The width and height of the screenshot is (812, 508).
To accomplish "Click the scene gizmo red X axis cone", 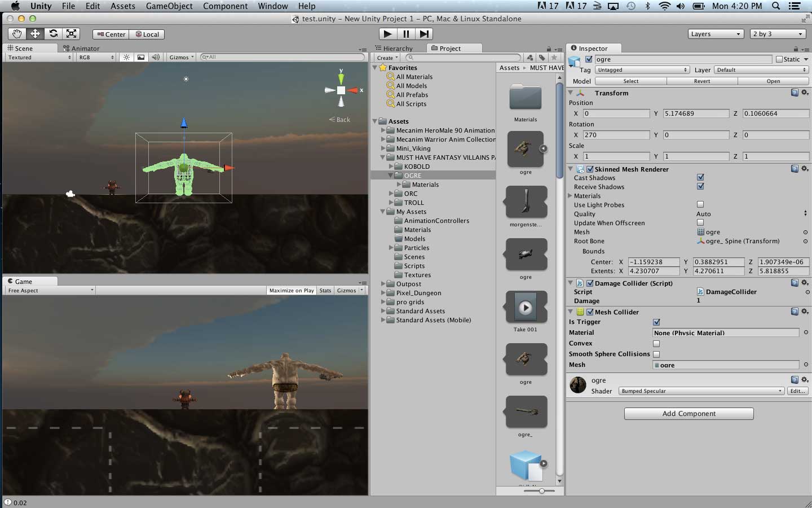I will pyautogui.click(x=354, y=90).
